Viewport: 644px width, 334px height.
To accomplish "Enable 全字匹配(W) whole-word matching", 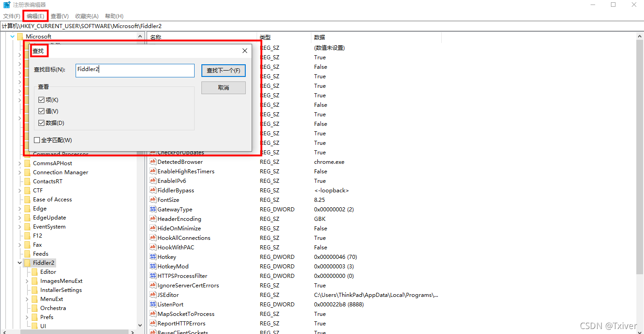I will tap(37, 140).
